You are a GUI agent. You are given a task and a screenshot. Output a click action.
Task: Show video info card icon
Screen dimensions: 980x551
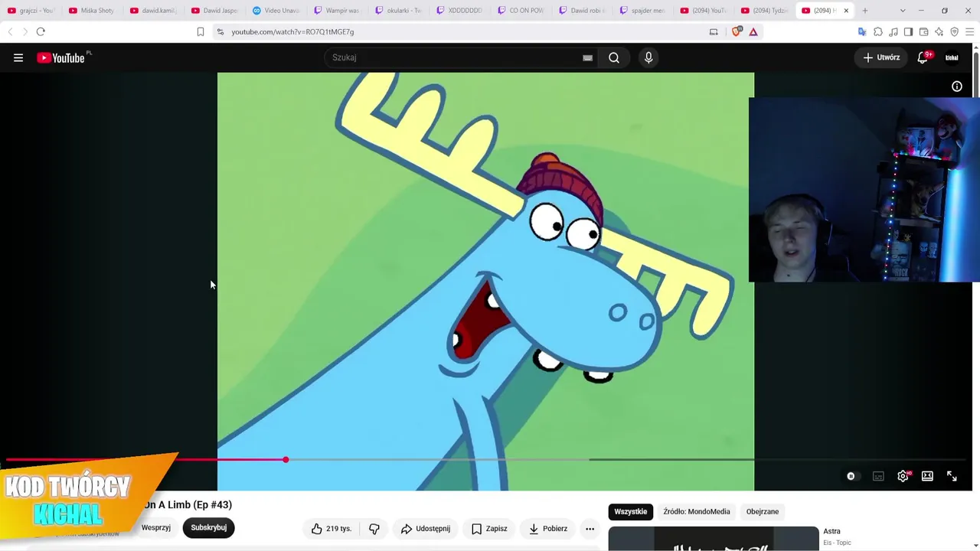[957, 86]
